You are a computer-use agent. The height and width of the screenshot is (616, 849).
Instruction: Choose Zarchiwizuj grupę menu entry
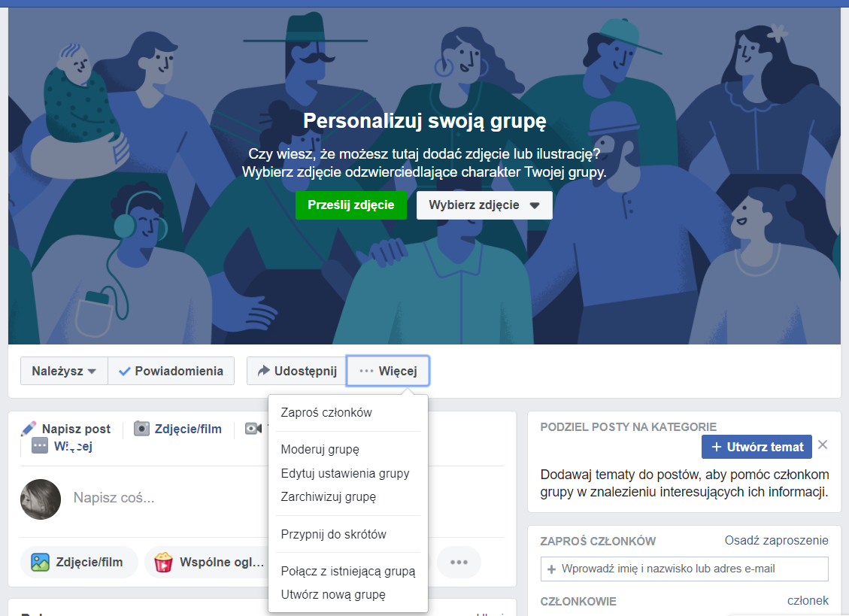coord(328,497)
